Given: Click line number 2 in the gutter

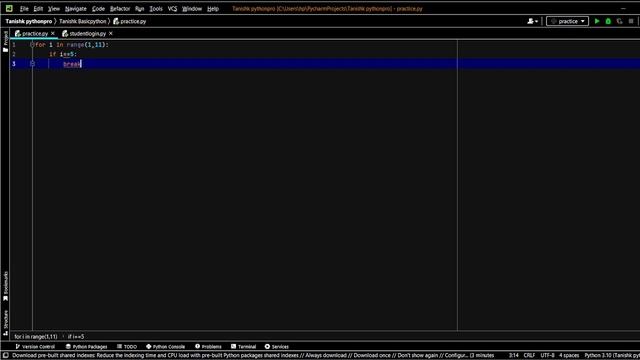Looking at the screenshot, I should [x=14, y=54].
